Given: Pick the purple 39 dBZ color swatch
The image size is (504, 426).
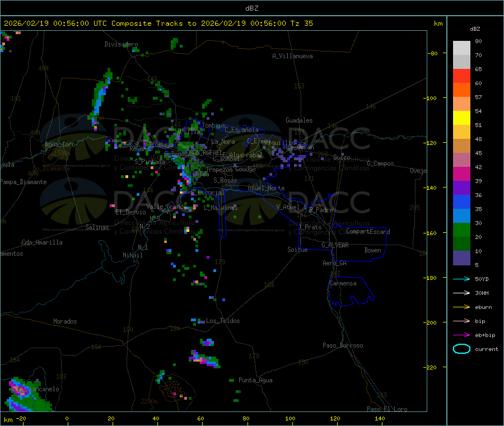Looking at the screenshot, I should point(461,188).
